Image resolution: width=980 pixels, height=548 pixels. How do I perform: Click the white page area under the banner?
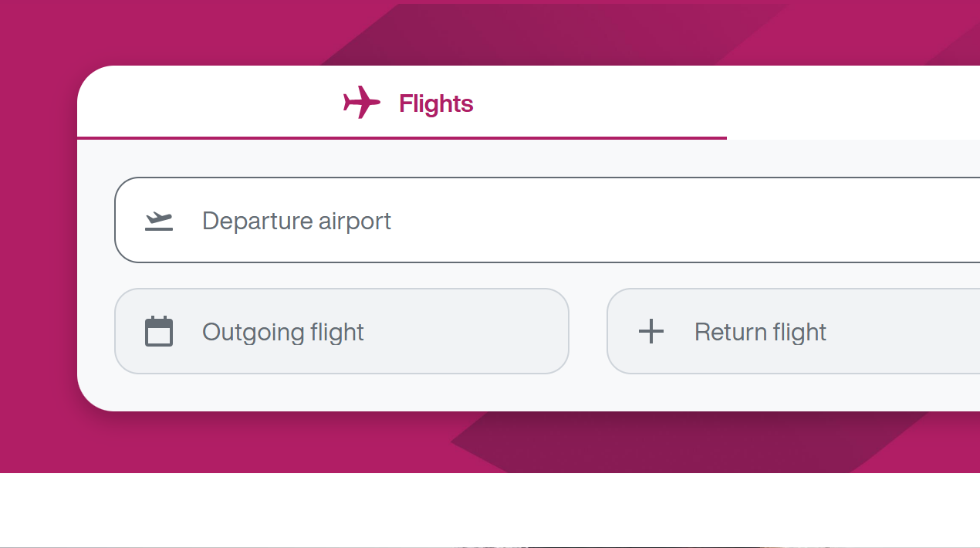[x=309, y=509]
